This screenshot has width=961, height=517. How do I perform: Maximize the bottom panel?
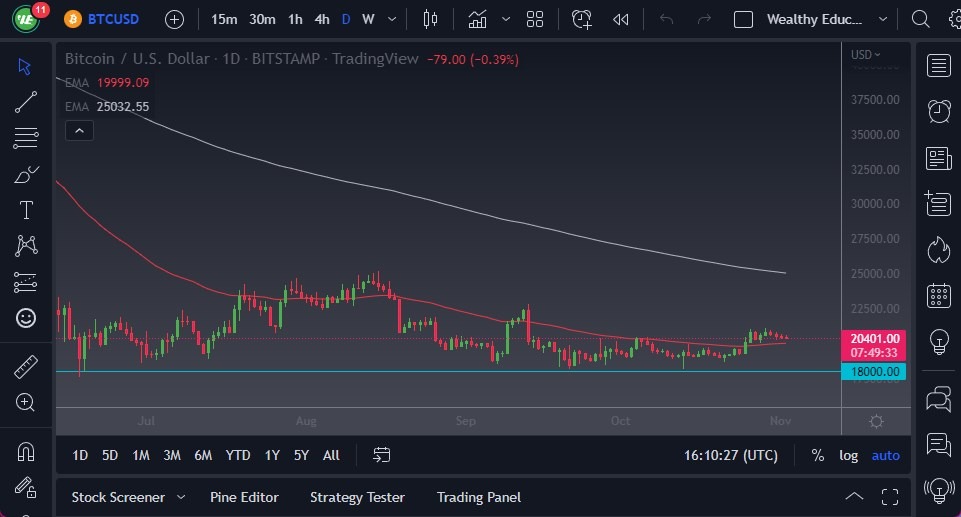pyautogui.click(x=890, y=497)
